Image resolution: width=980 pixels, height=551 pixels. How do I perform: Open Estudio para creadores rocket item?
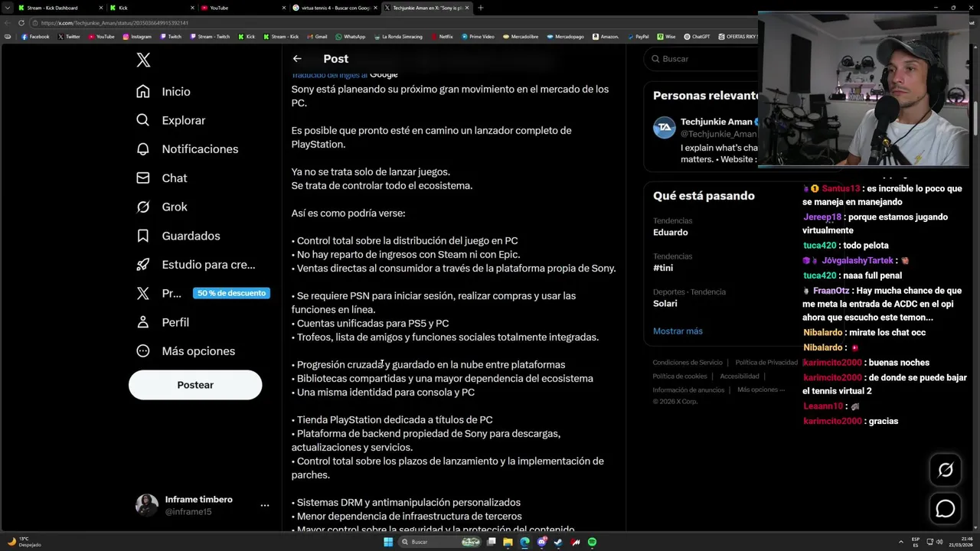(195, 264)
